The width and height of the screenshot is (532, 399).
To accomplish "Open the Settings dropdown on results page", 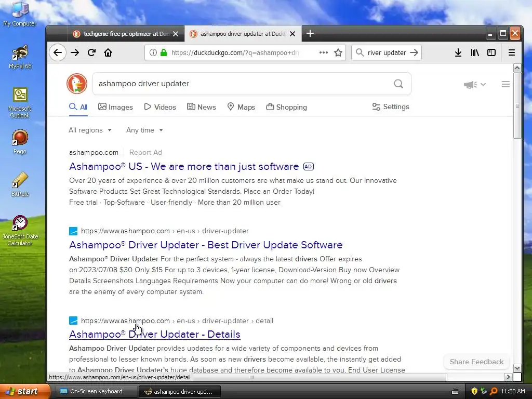I will point(391,107).
